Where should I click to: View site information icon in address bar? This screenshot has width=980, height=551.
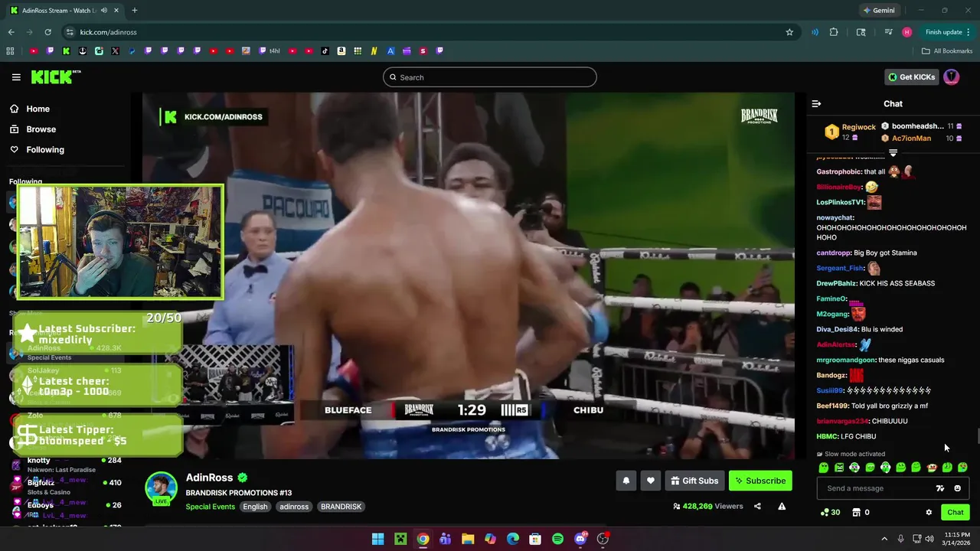coord(70,32)
